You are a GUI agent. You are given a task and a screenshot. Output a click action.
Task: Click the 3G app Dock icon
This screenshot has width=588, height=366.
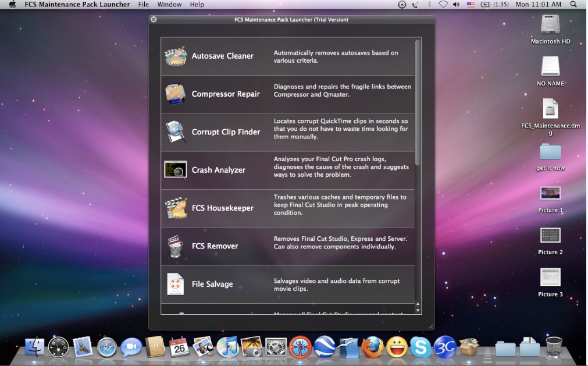(x=444, y=347)
